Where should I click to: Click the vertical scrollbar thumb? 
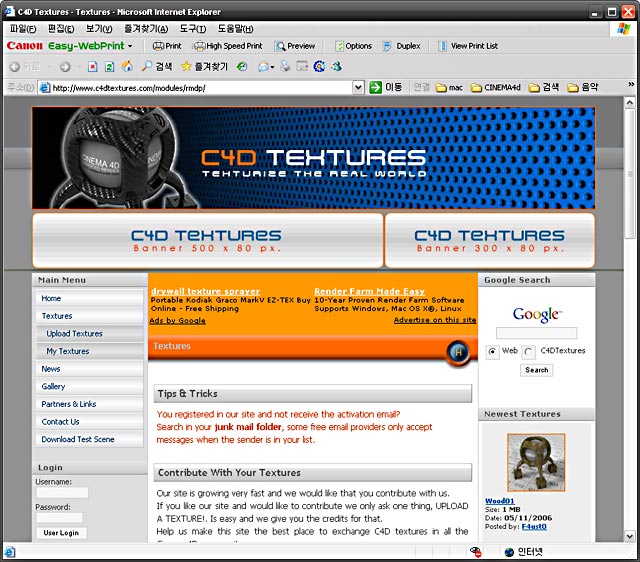click(x=629, y=174)
